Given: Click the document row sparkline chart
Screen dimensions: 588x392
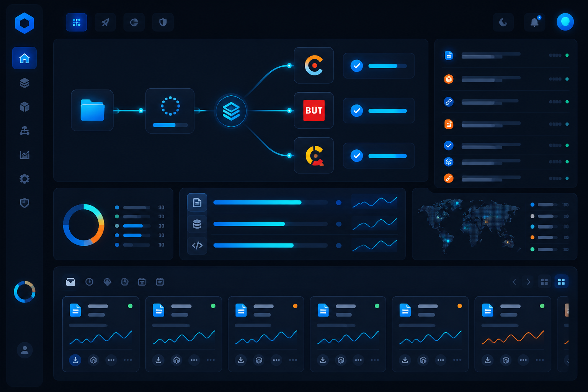Looking at the screenshot, I should pos(375,203).
